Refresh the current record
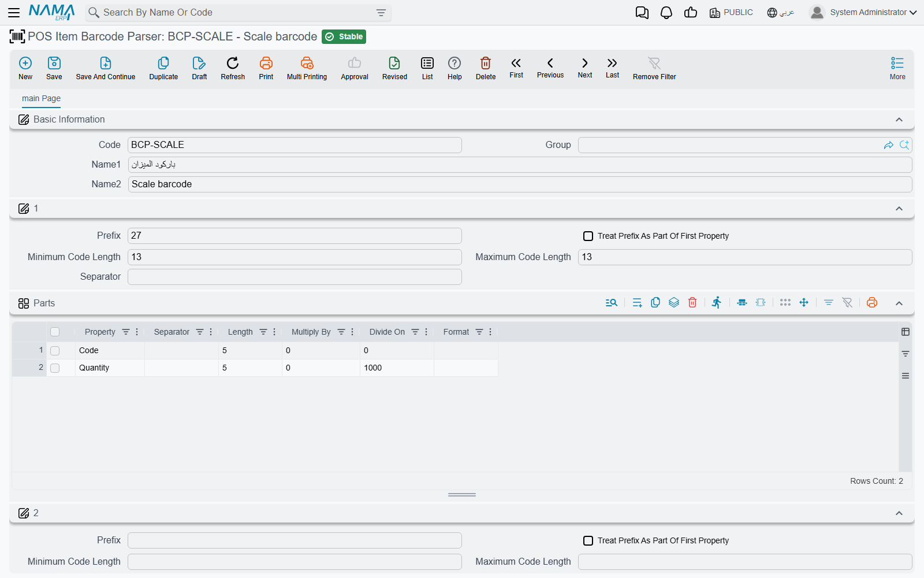 233,68
